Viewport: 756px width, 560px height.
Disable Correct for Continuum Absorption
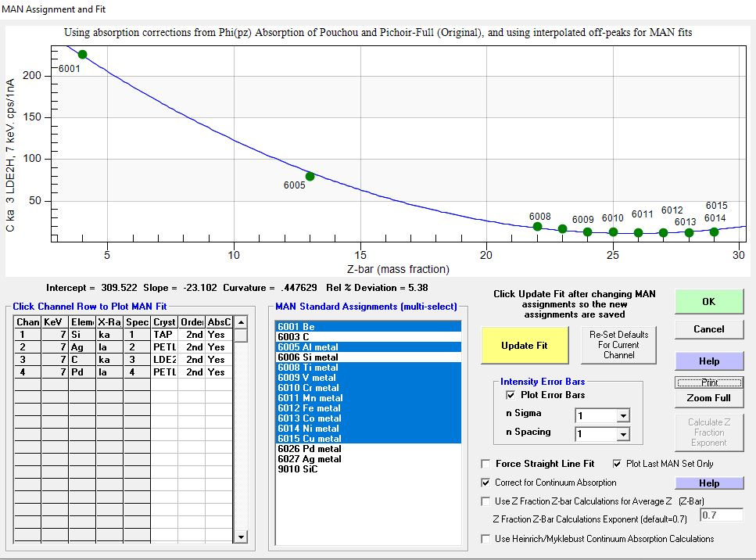pos(487,483)
